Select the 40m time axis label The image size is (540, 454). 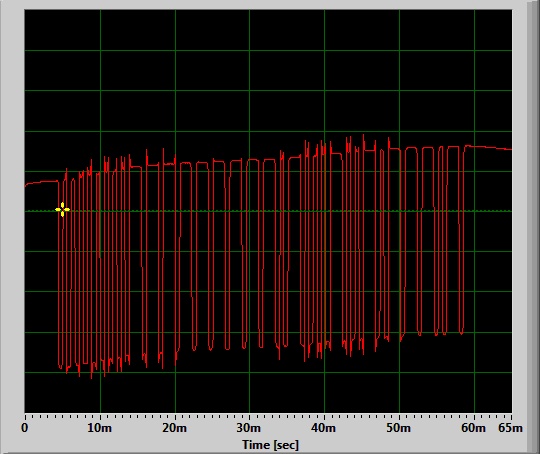click(324, 428)
